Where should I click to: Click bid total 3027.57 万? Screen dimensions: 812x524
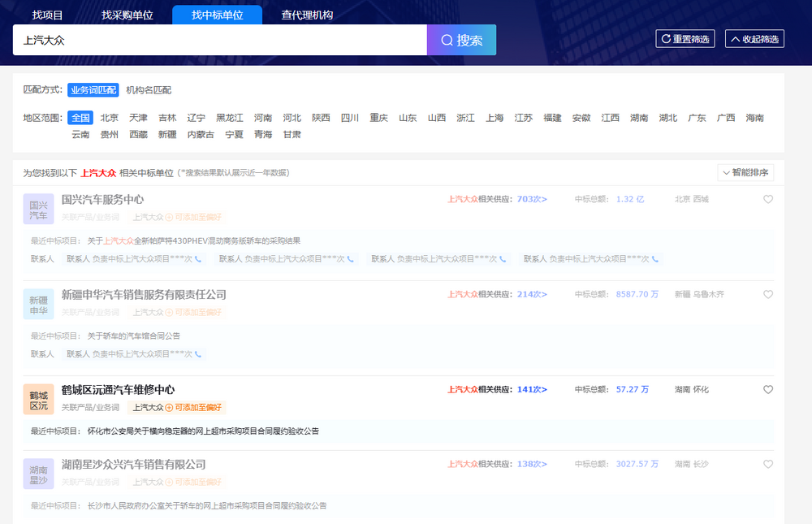[x=637, y=464]
